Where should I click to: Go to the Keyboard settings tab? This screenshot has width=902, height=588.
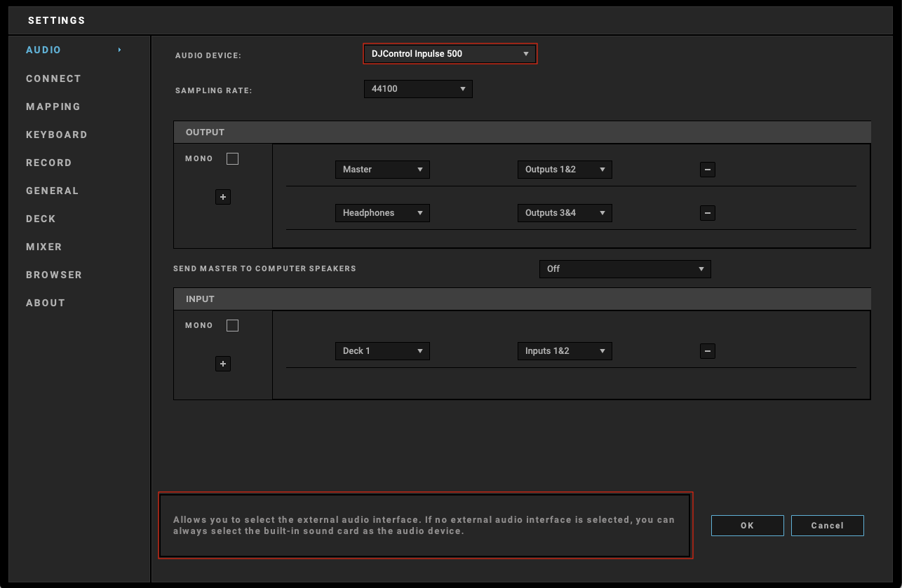point(56,135)
